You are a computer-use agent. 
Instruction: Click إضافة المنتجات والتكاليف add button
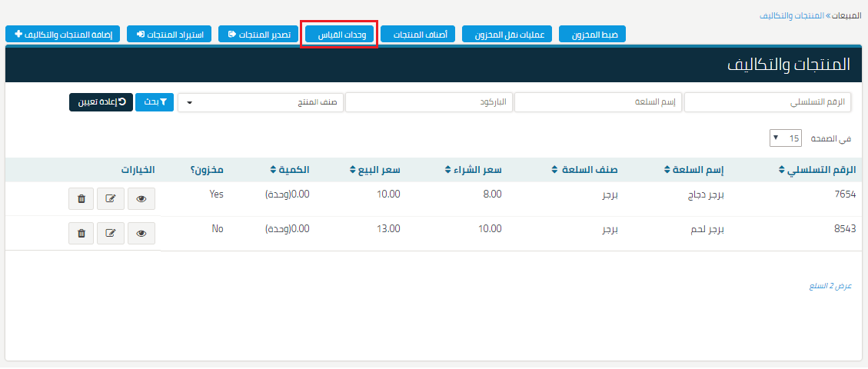pyautogui.click(x=63, y=35)
